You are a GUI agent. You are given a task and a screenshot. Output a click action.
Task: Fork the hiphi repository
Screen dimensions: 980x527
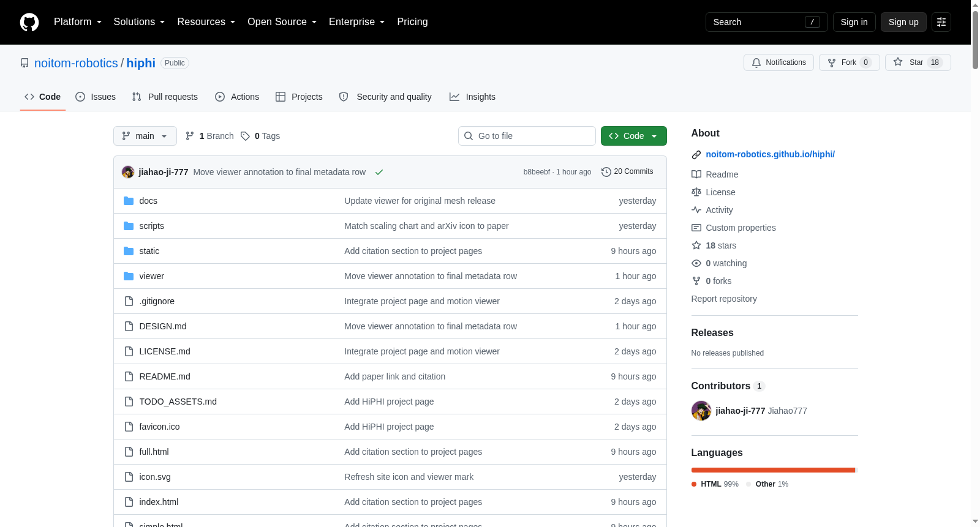pos(850,62)
